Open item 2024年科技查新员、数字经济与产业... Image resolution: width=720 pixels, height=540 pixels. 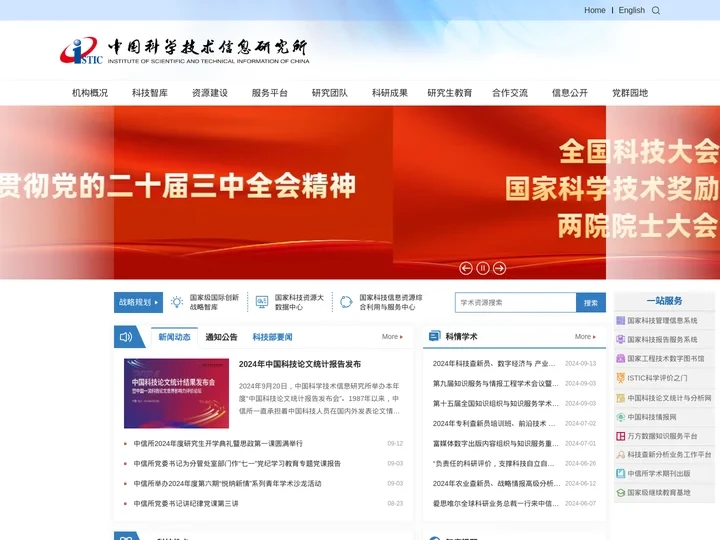494,364
